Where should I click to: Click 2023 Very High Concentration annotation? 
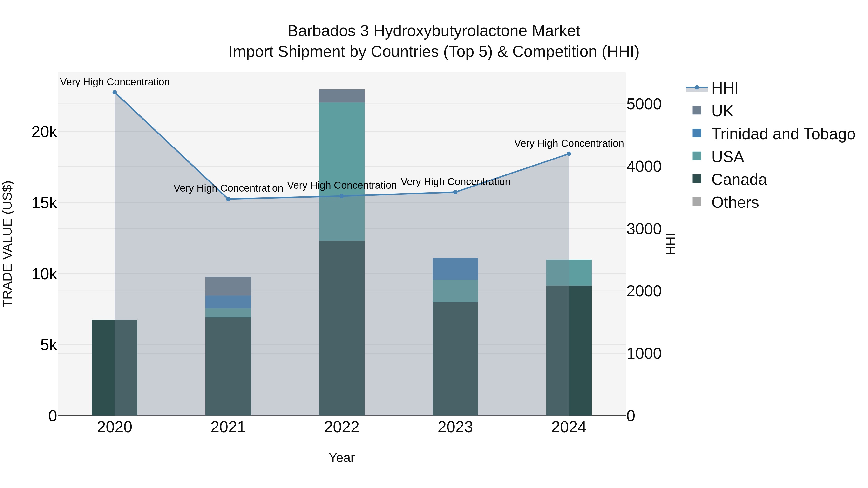point(455,182)
